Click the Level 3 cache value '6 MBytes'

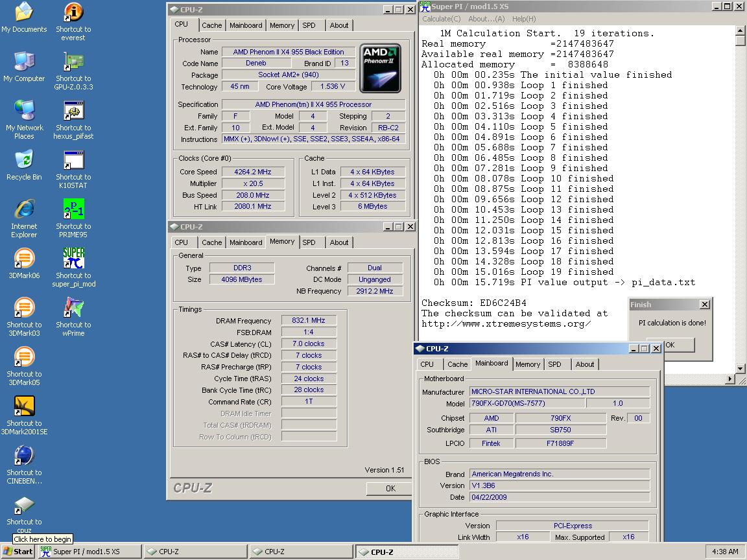[373, 206]
